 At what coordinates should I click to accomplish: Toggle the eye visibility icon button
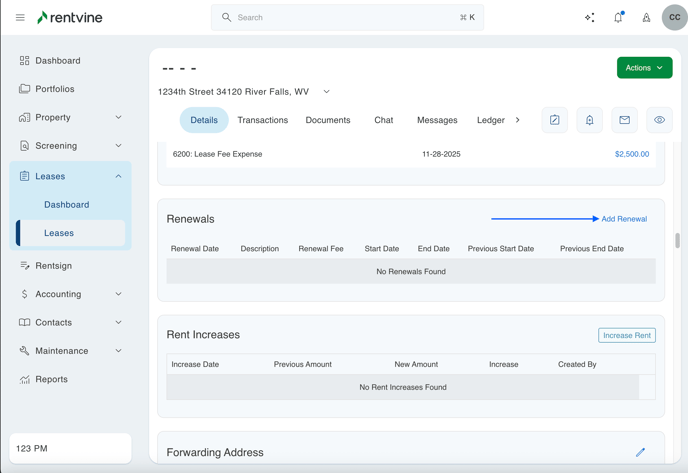coord(659,120)
